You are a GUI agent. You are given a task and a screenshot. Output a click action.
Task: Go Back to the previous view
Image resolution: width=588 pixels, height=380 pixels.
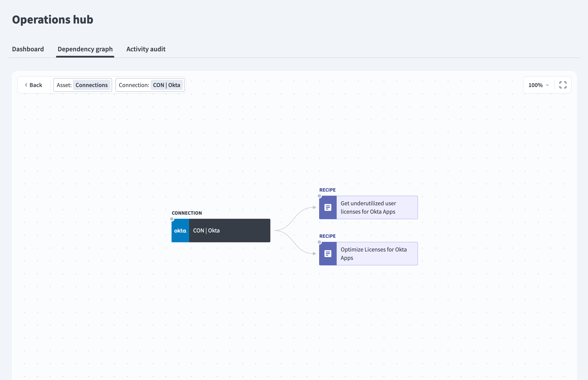coord(34,85)
